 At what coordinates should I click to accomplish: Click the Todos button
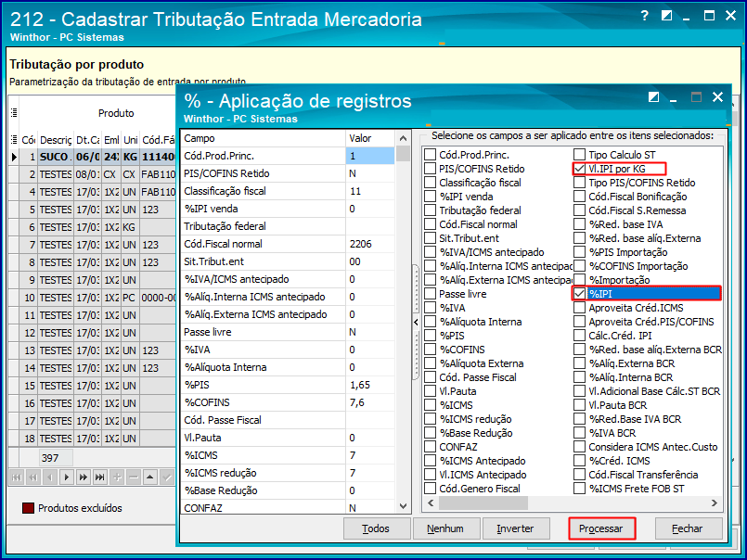click(377, 528)
